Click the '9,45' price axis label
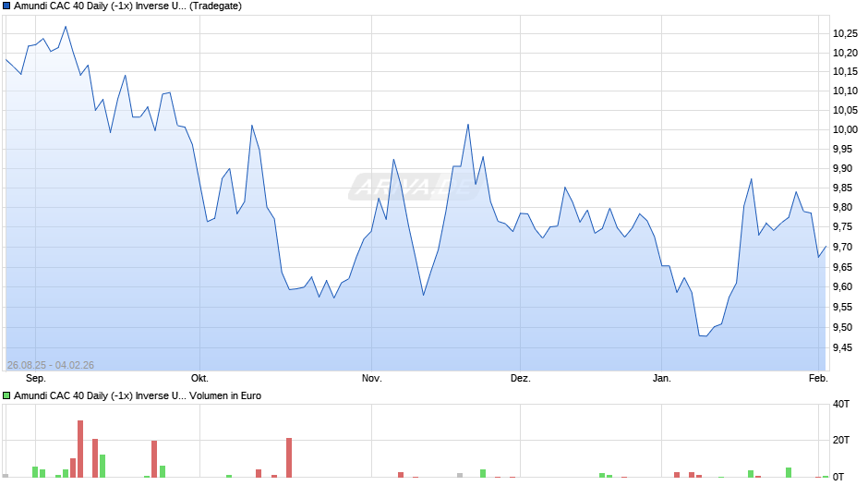The width and height of the screenshot is (868, 486). coord(842,348)
